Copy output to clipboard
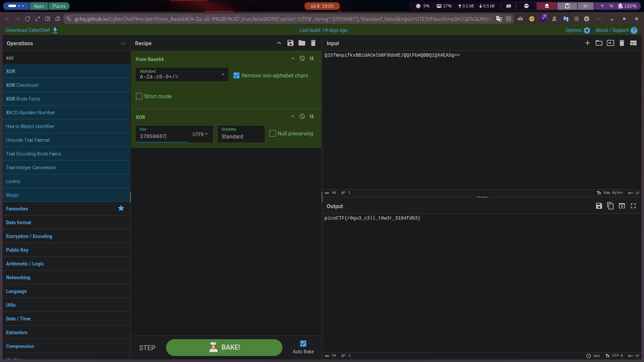Viewport: 644px width, 362px height. pyautogui.click(x=610, y=206)
